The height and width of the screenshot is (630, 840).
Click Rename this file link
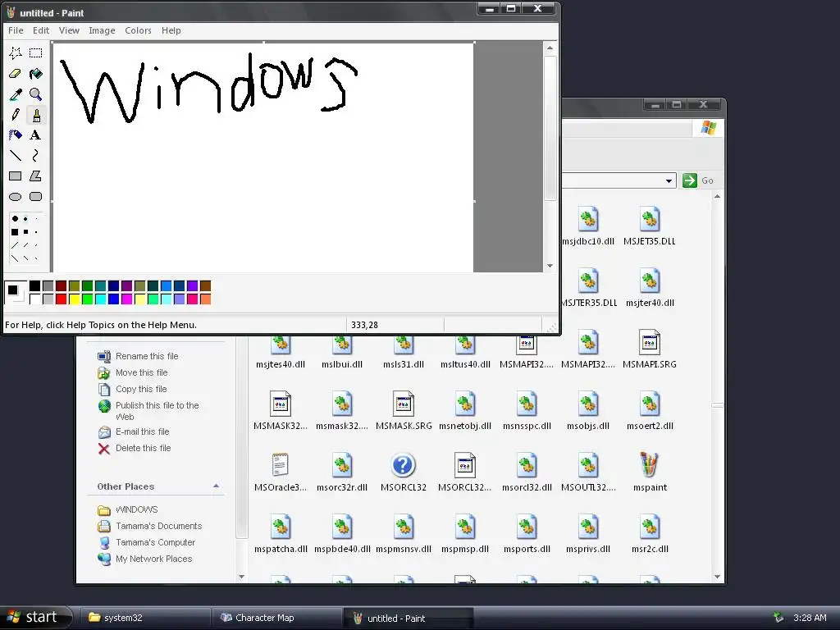click(x=147, y=356)
